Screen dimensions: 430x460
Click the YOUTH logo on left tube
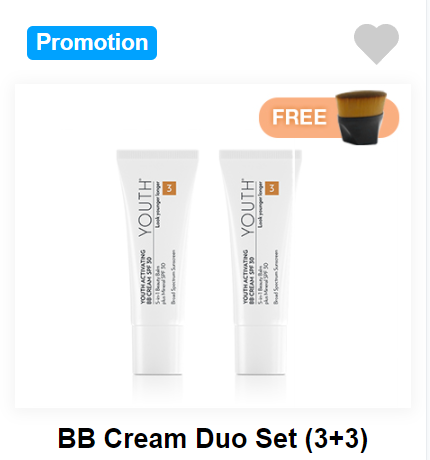(145, 208)
